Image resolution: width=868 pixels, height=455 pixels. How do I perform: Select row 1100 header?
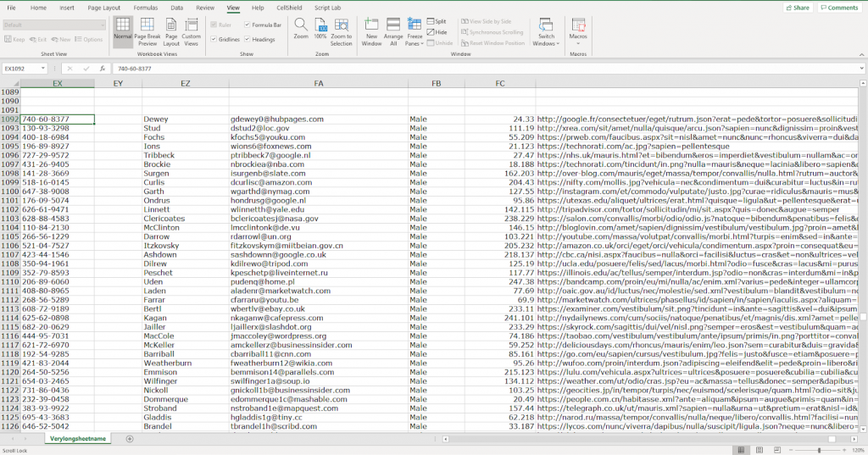pos(10,191)
